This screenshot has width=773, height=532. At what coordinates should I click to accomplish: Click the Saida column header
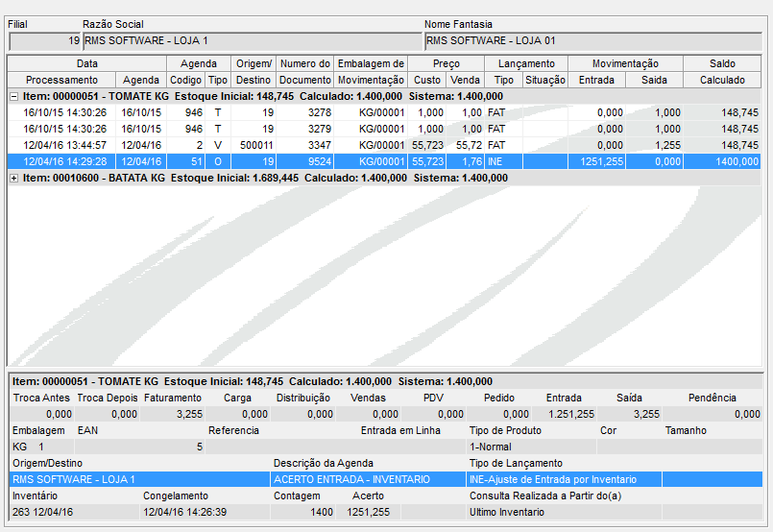point(654,80)
